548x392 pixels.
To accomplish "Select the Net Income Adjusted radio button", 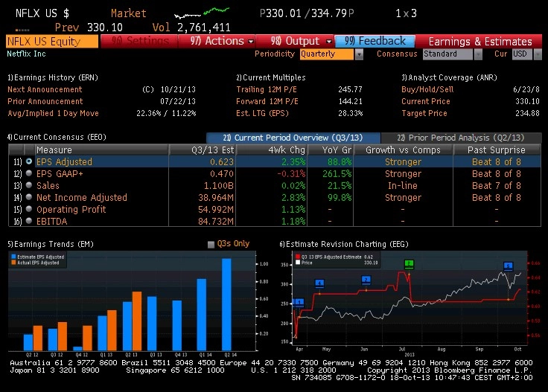I will point(29,197).
